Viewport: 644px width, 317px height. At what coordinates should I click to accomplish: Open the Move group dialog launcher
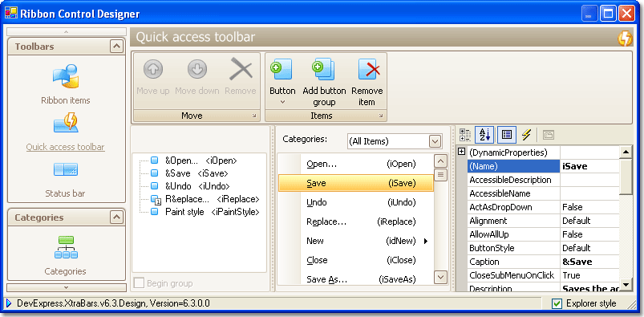254,116
